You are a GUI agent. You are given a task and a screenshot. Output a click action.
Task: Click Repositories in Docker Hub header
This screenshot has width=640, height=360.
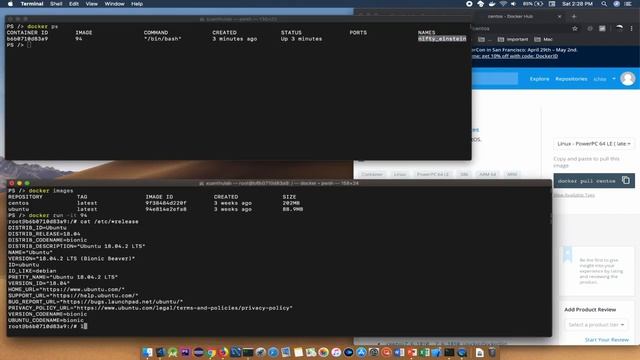[571, 79]
